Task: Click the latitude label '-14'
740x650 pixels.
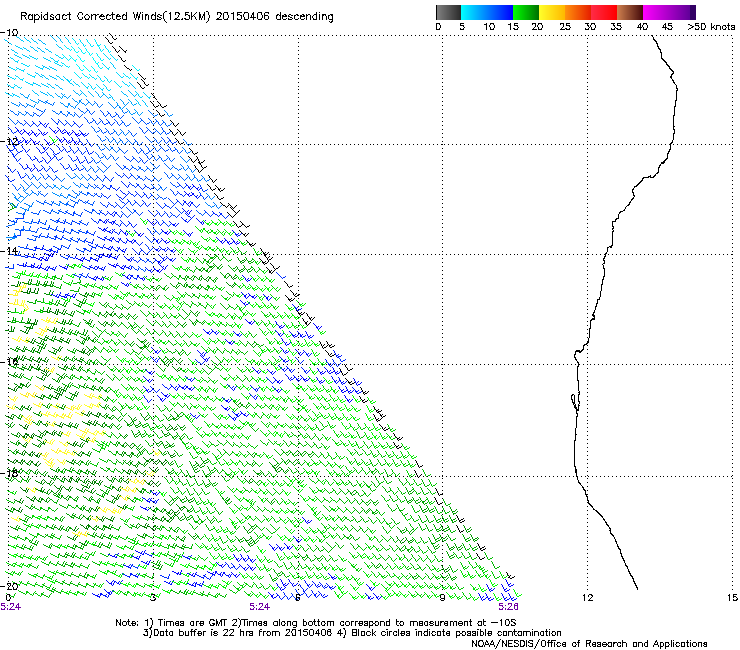Action: [10, 251]
